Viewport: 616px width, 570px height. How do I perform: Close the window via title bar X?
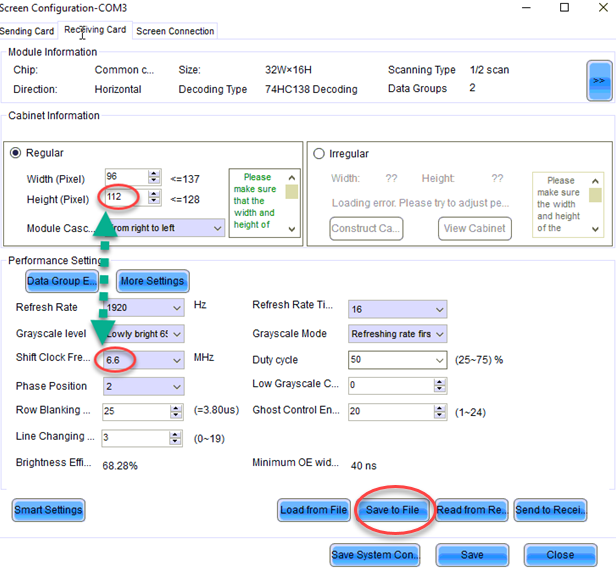(x=603, y=7)
